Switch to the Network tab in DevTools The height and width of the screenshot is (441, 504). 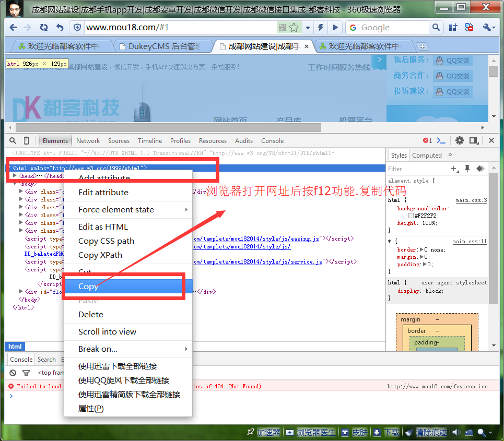click(x=88, y=141)
